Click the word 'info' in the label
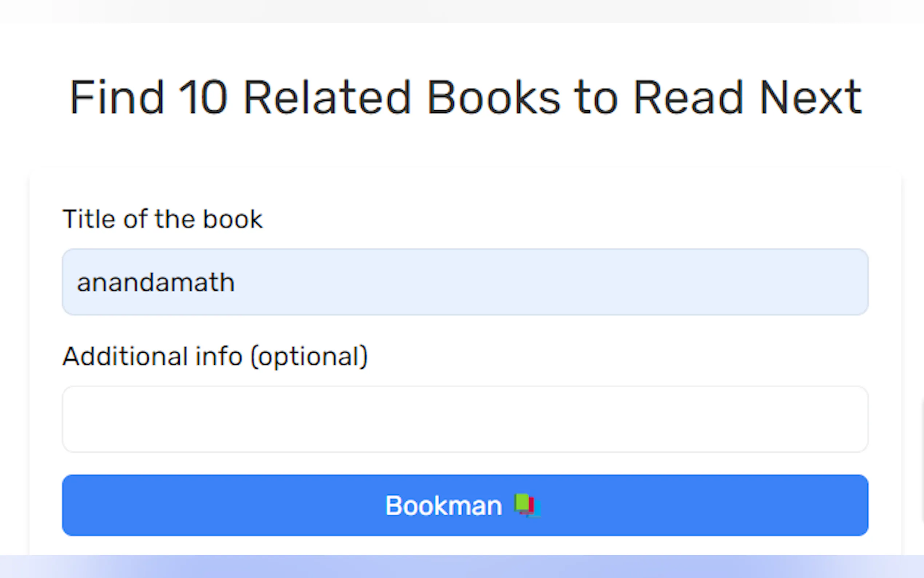This screenshot has width=924, height=578. point(219,356)
